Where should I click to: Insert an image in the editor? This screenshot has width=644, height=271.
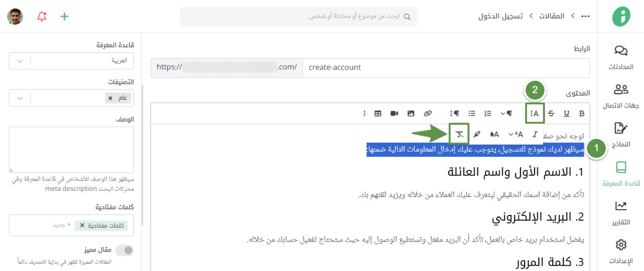point(411,113)
